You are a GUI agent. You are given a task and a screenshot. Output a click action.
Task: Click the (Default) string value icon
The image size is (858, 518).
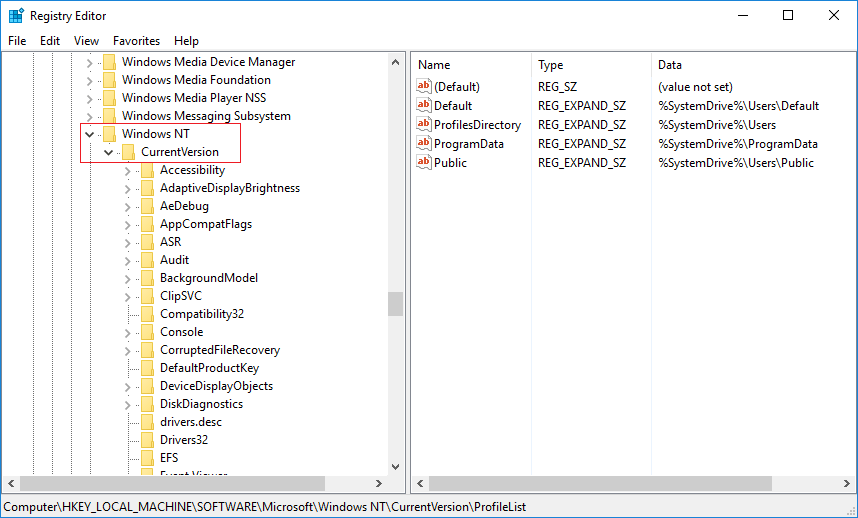(424, 87)
